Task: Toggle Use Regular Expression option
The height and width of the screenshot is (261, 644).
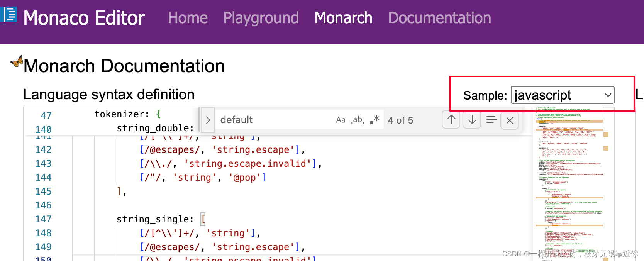Action: click(375, 120)
